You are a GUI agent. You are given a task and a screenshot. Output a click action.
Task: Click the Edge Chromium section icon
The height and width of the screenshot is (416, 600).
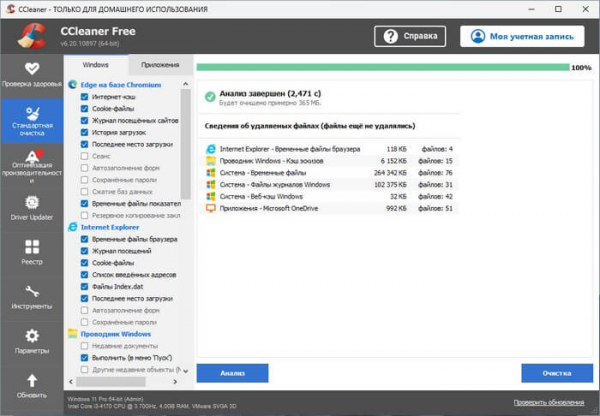click(72, 85)
